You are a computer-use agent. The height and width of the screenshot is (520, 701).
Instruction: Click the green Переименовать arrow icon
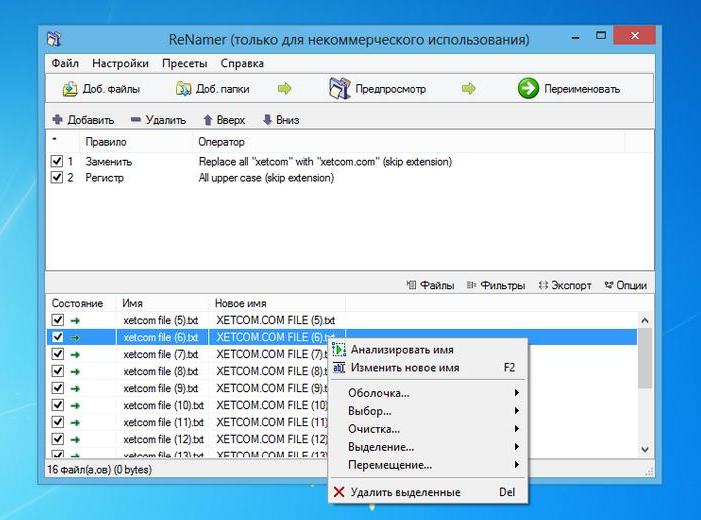[x=528, y=88]
